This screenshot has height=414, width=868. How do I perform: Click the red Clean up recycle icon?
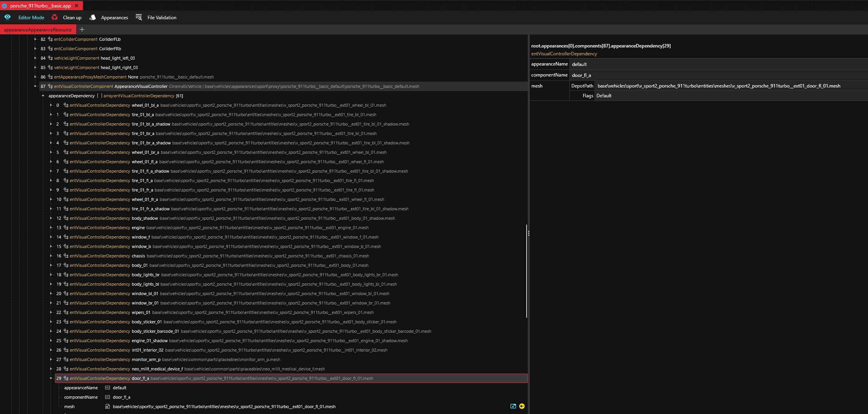tap(55, 17)
